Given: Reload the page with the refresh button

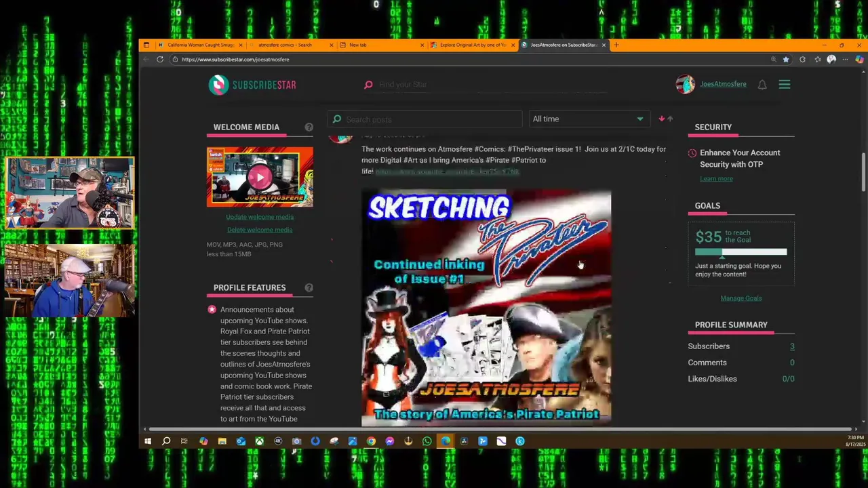Looking at the screenshot, I should tap(160, 60).
